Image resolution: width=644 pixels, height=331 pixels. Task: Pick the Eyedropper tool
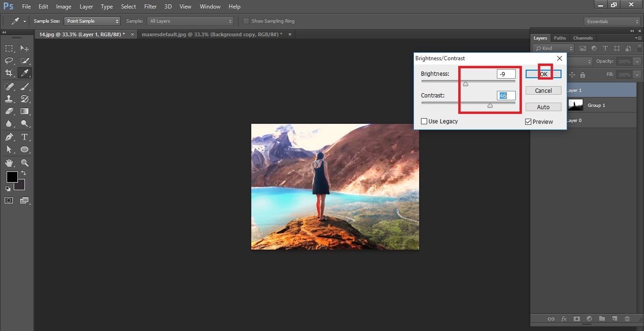pyautogui.click(x=25, y=73)
